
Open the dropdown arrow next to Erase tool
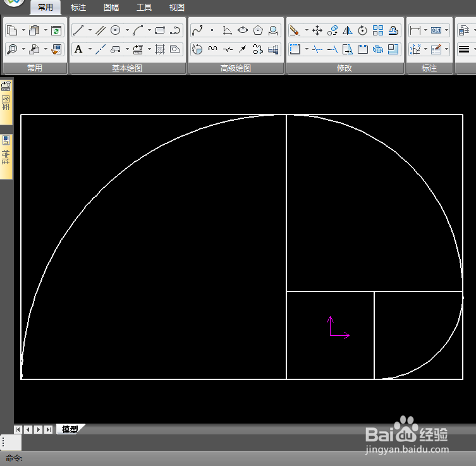coord(307,30)
